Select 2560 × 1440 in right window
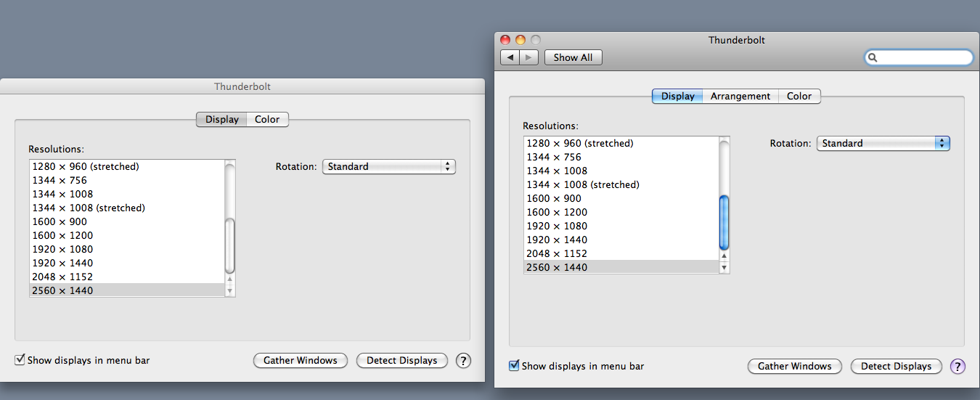Screen dimensions: 980x400 coord(621,268)
